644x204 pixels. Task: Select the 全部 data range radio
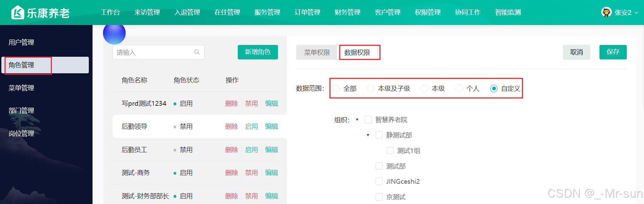point(336,88)
